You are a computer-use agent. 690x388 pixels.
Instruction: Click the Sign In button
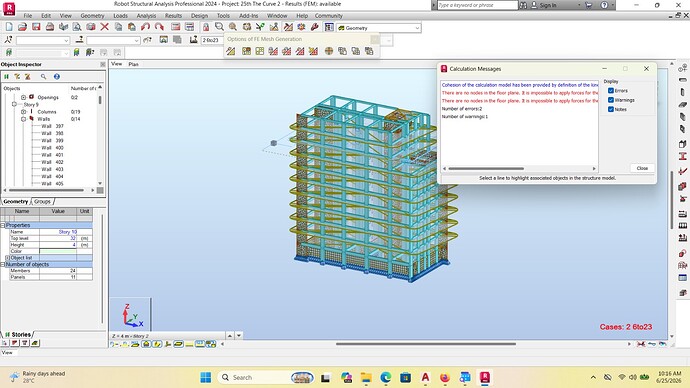544,5
